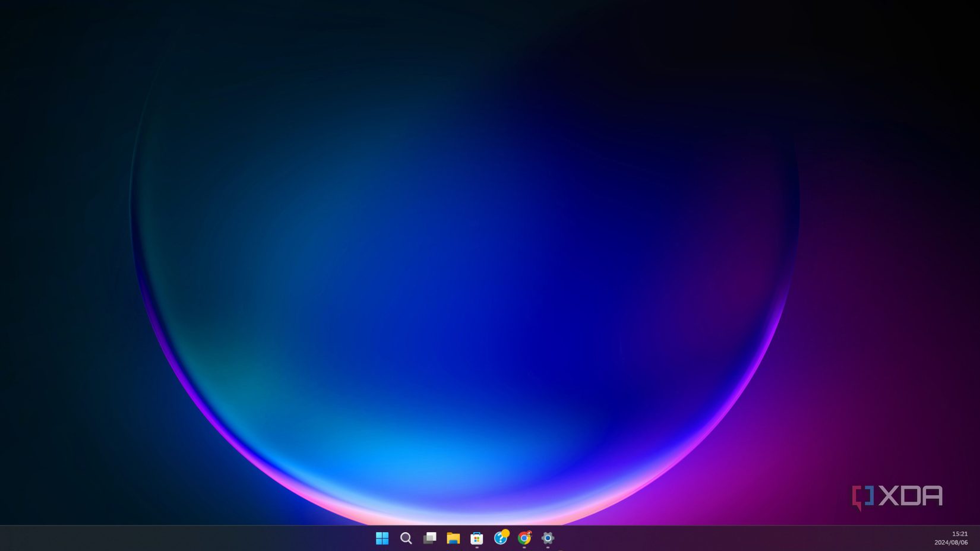Viewport: 980px width, 551px height.
Task: Click the running indicator under Microsoft Store
Action: click(476, 547)
